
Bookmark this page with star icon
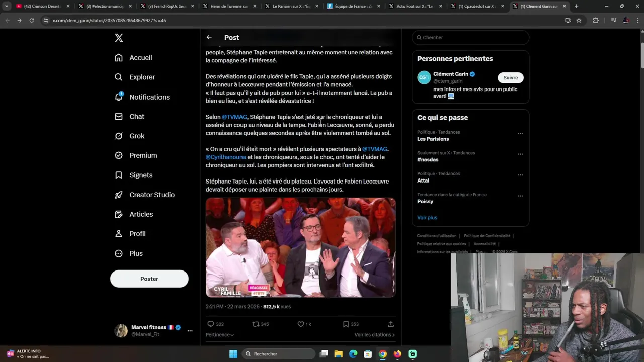579,20
